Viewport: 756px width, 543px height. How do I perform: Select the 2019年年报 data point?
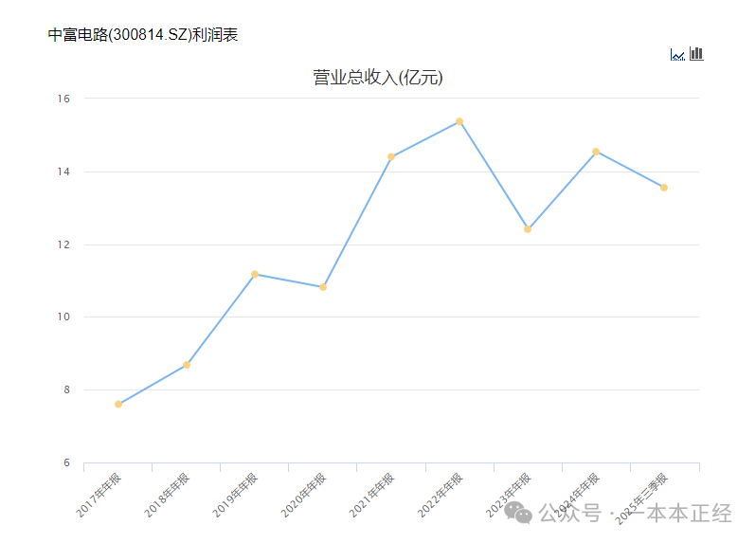click(x=255, y=275)
